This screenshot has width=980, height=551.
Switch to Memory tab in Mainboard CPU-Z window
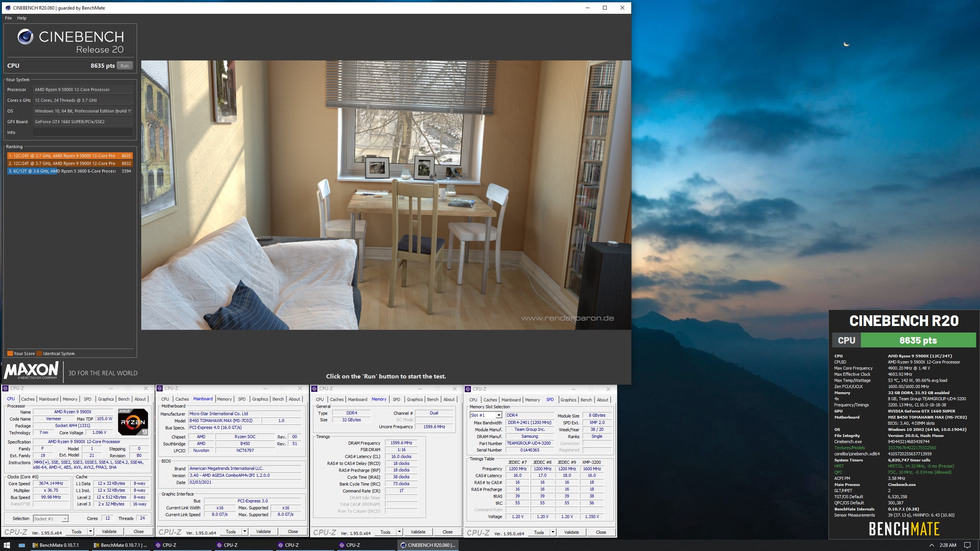pyautogui.click(x=224, y=399)
